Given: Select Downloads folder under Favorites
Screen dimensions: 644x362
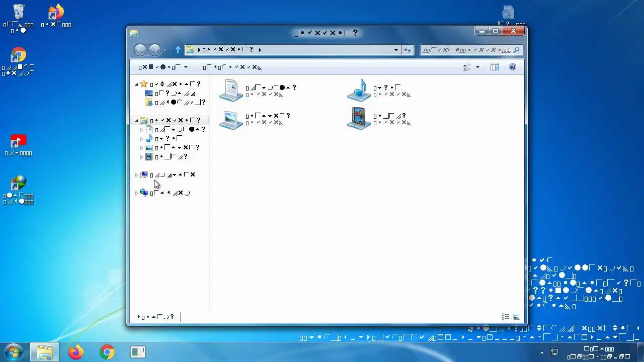Looking at the screenshot, I should coord(175,102).
